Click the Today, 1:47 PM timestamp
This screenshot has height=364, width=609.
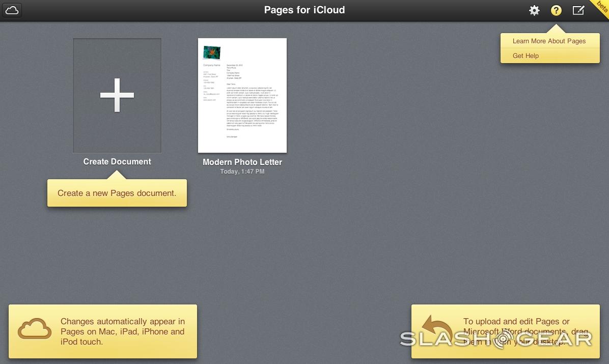click(242, 172)
